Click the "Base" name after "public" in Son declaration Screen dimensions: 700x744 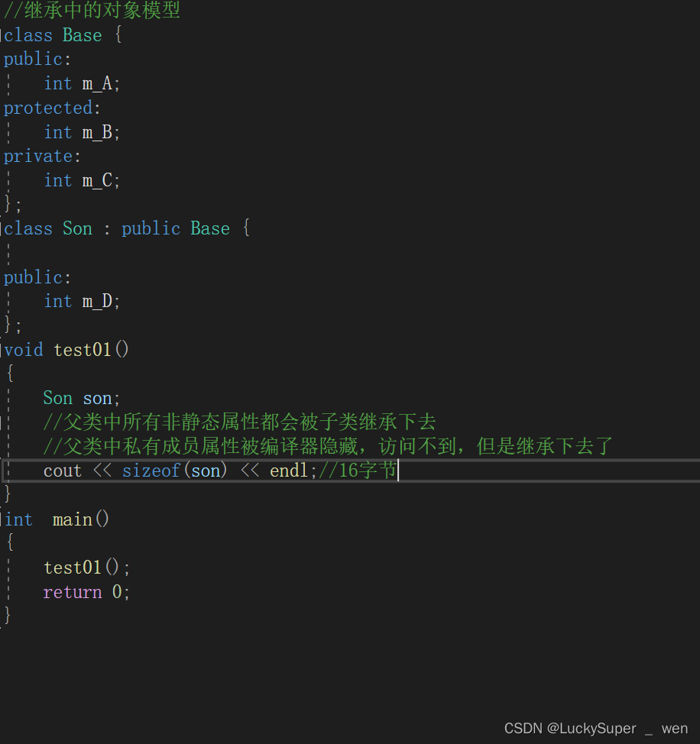[210, 228]
